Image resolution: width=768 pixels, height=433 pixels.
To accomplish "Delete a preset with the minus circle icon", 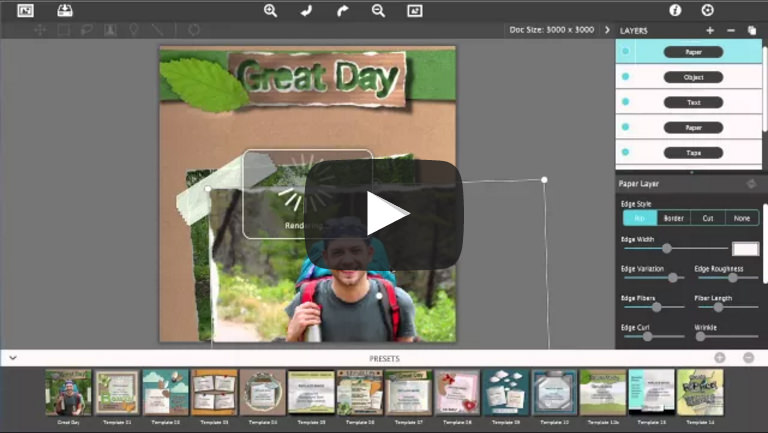I will pos(748,358).
